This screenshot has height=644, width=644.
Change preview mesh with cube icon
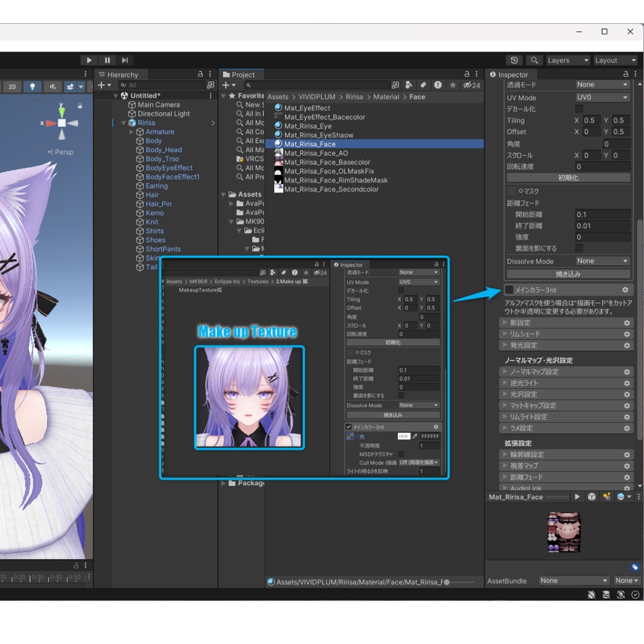pos(591,497)
